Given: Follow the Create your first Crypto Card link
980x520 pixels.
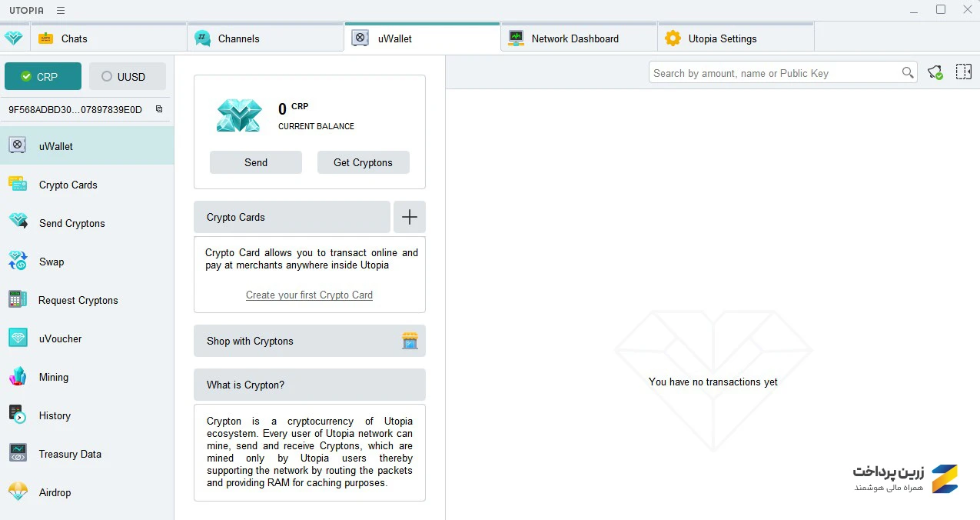Looking at the screenshot, I should 309,295.
